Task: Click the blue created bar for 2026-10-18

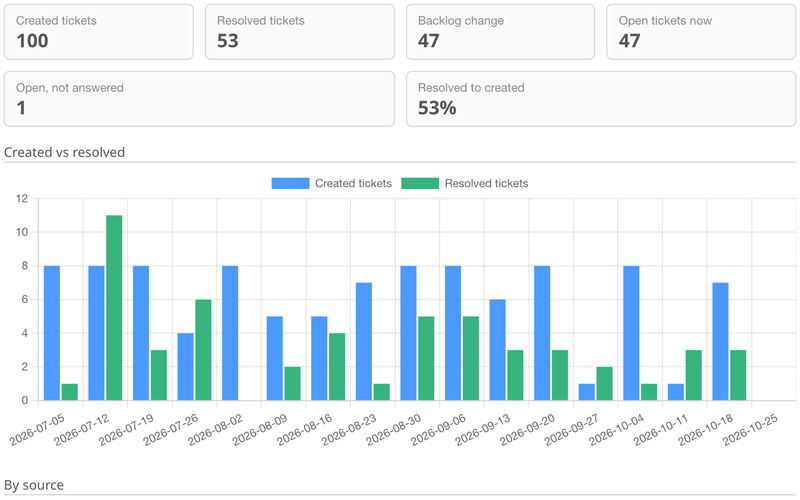Action: (720, 341)
